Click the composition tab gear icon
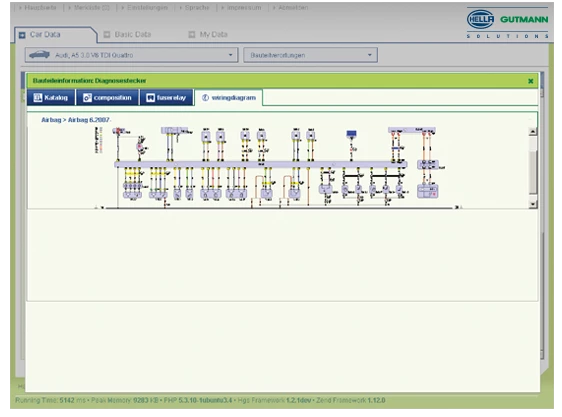Viewport: 562px width, 417px height. coord(87,98)
